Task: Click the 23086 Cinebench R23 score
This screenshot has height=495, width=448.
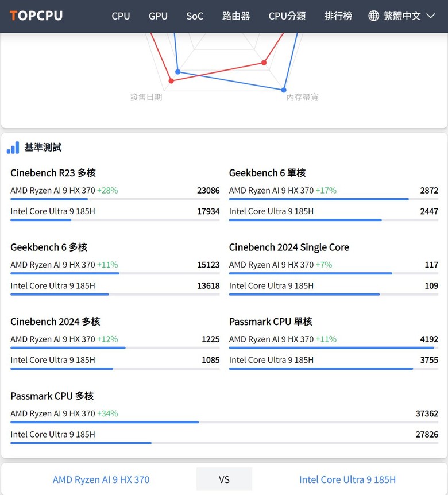Action: (208, 190)
